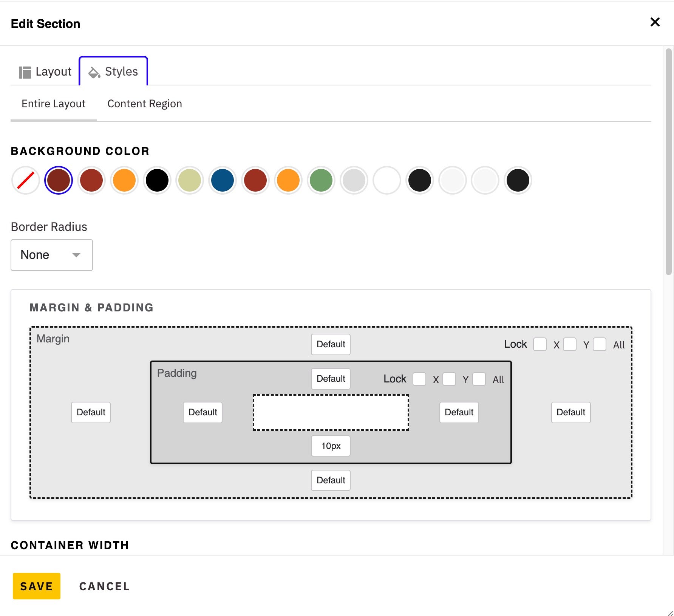The height and width of the screenshot is (616, 674).
Task: Enable Margin Lock X checkbox
Action: coord(540,344)
